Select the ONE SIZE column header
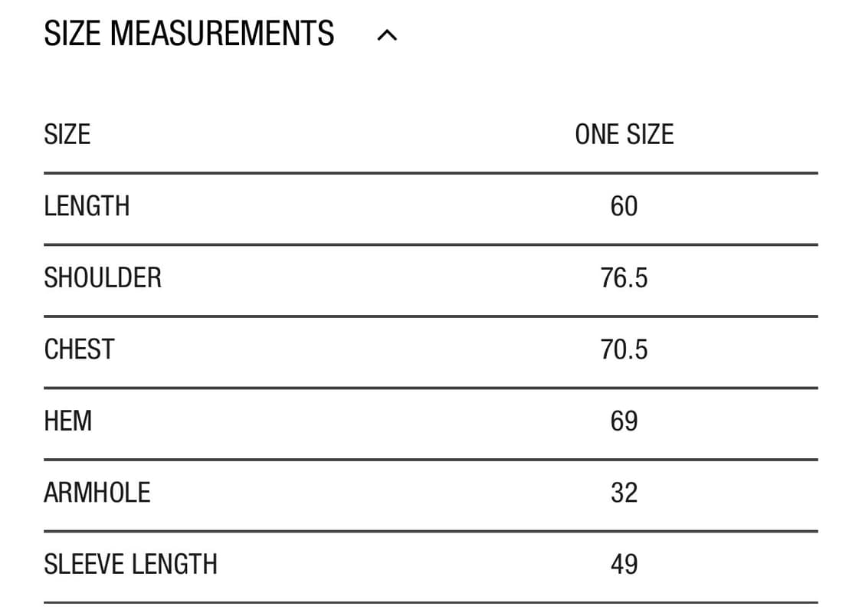 (624, 135)
